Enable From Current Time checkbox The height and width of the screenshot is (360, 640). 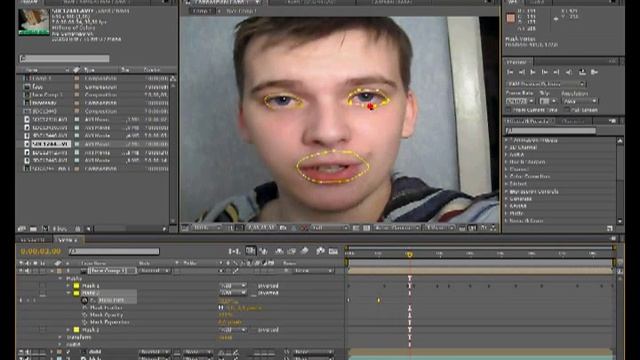pos(509,110)
